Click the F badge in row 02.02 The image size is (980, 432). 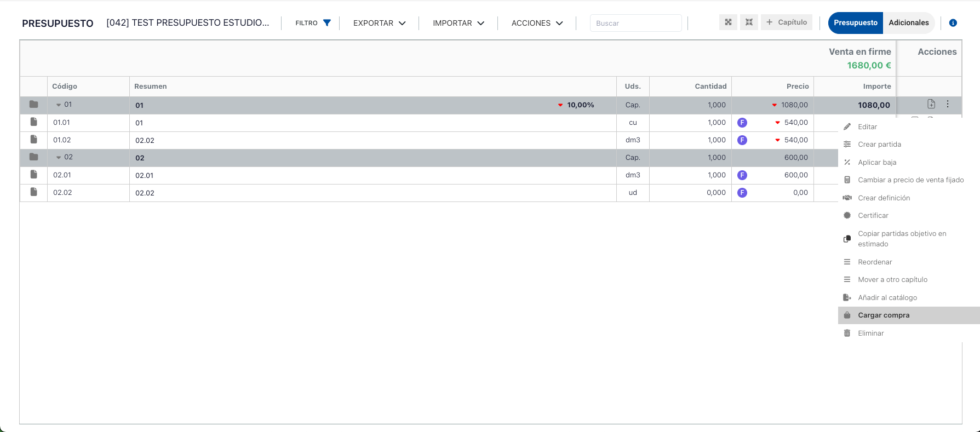(x=742, y=193)
